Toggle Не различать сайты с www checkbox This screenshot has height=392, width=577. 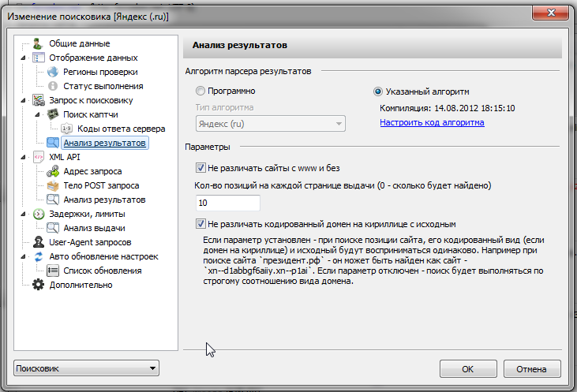(200, 167)
